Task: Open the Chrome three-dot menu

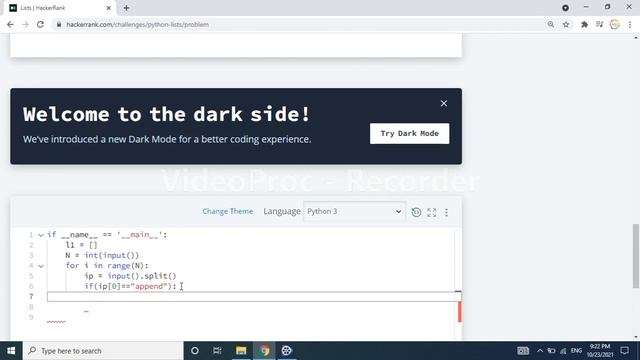Action: (630, 24)
